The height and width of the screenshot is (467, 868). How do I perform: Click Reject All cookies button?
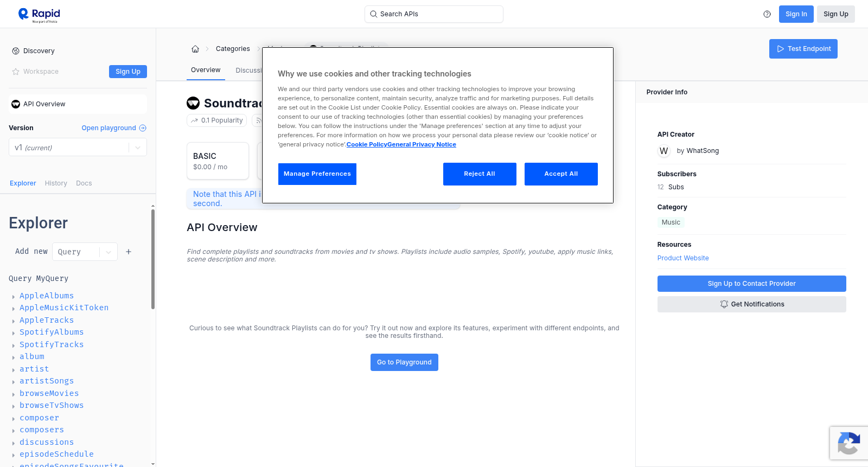(480, 174)
